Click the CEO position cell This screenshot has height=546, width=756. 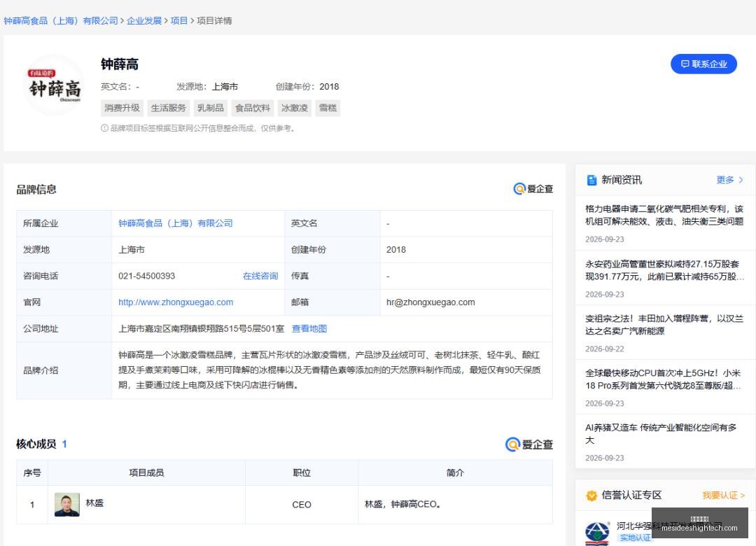(x=302, y=505)
